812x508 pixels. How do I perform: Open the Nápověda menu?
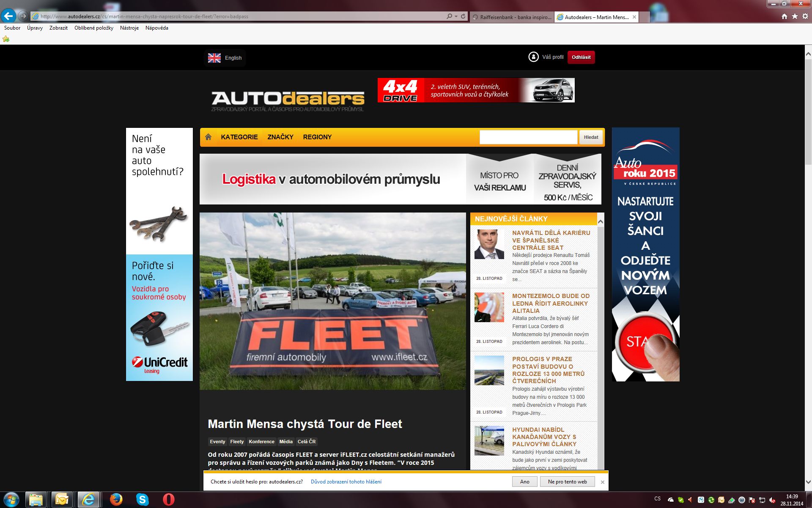(157, 28)
